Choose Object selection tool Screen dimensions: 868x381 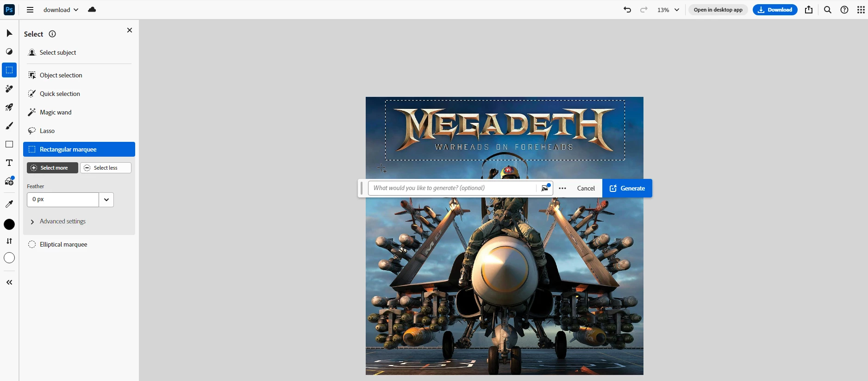pos(79,75)
